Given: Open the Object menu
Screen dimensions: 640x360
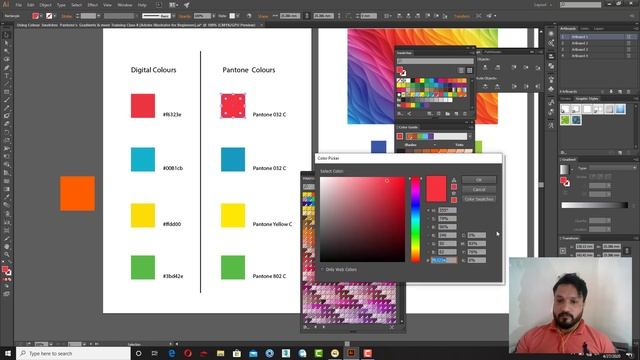Looking at the screenshot, I should click(x=45, y=5).
